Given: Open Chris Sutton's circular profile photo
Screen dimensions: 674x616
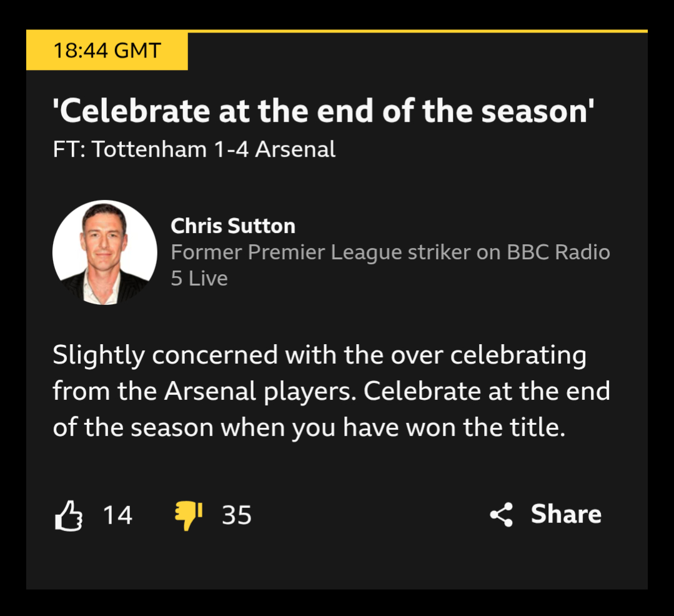Looking at the screenshot, I should (104, 252).
